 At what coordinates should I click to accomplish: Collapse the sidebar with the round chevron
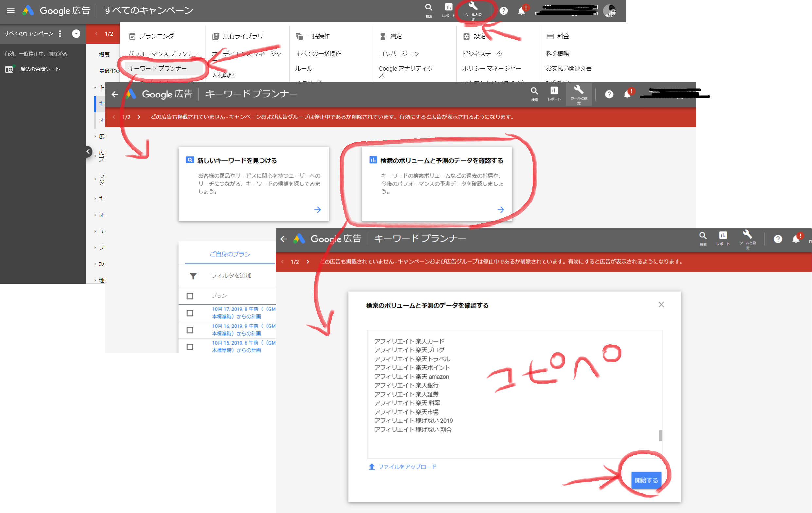pyautogui.click(x=88, y=151)
